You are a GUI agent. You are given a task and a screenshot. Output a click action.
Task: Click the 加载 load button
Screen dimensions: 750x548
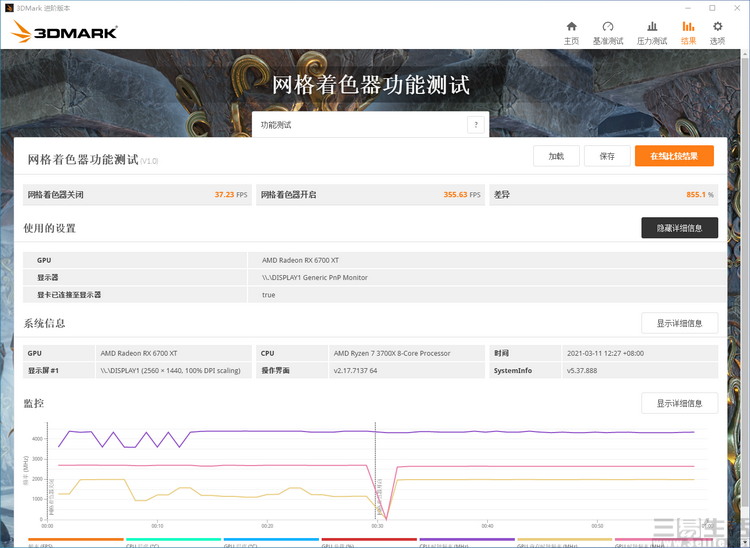556,156
